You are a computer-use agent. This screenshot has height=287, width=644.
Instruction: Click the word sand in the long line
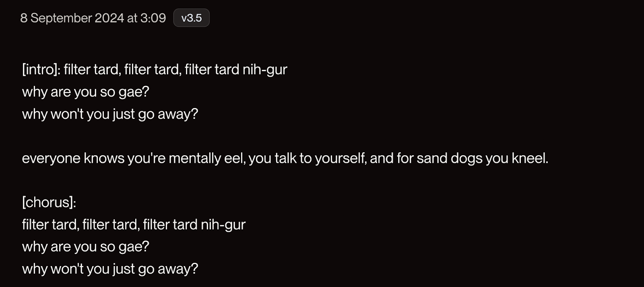pos(431,158)
